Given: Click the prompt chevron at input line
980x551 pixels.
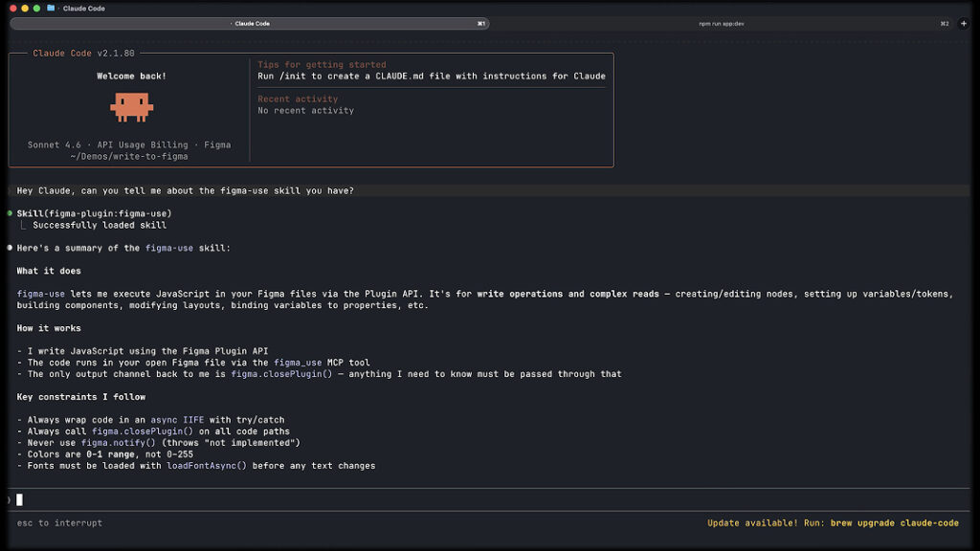Looking at the screenshot, I should click(x=9, y=499).
